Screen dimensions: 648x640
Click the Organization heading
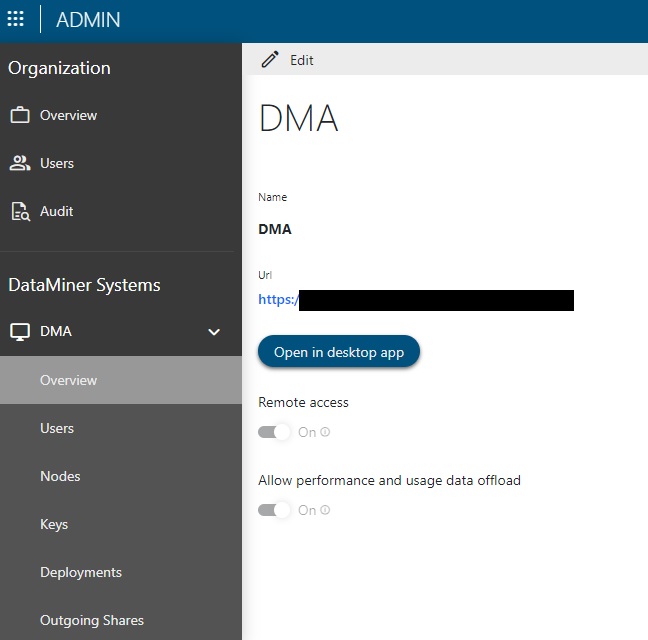tap(59, 68)
